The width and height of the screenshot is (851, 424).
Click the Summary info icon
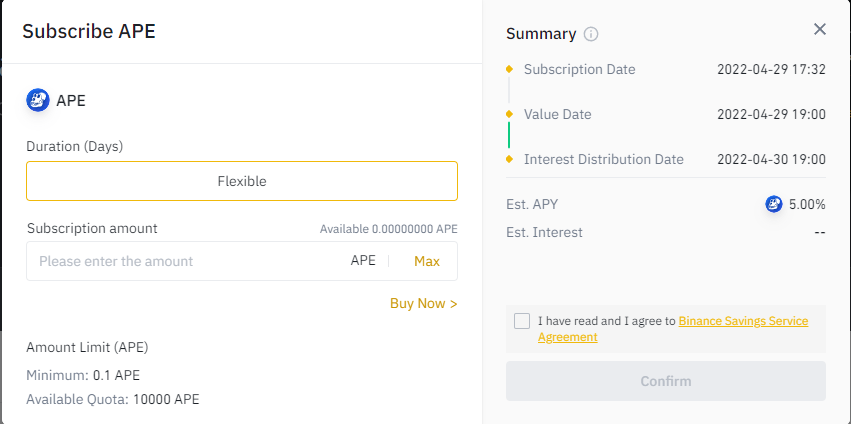(590, 34)
